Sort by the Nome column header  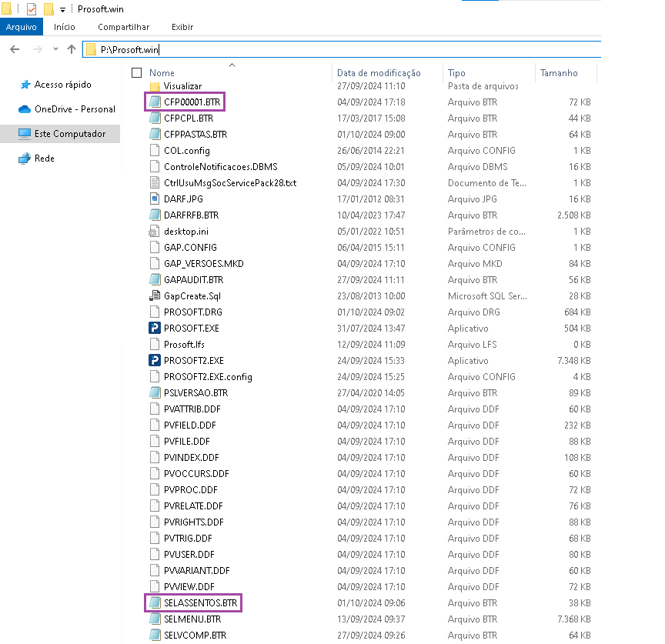(162, 73)
